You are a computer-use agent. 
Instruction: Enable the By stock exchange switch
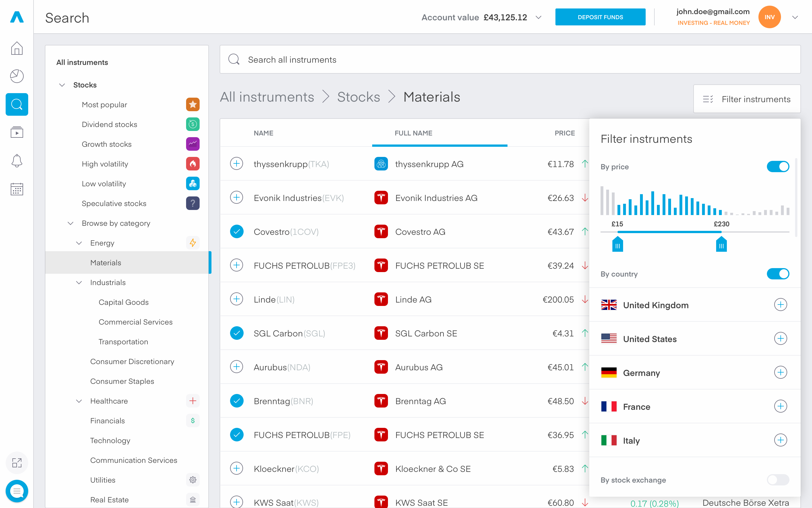click(778, 480)
